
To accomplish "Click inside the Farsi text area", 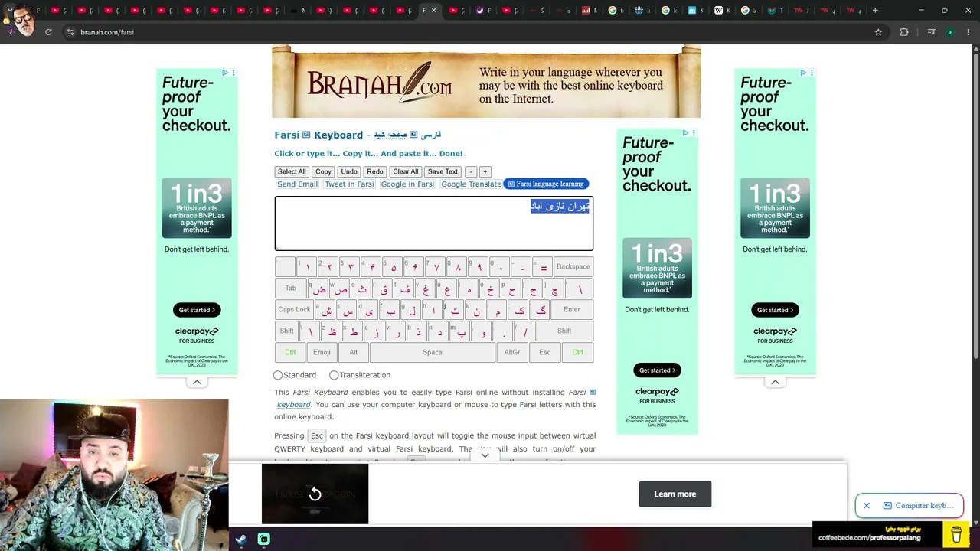I will pos(434,223).
